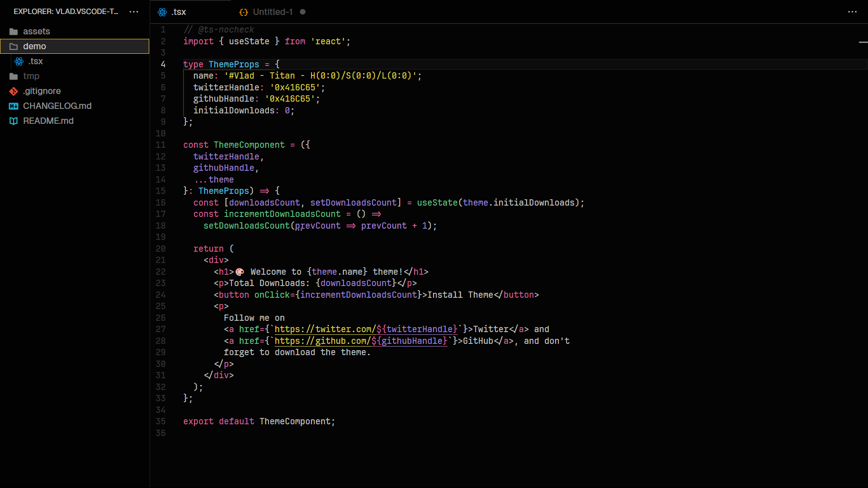Click 'export default' on line 35
This screenshot has width=868, height=488.
coord(219,422)
